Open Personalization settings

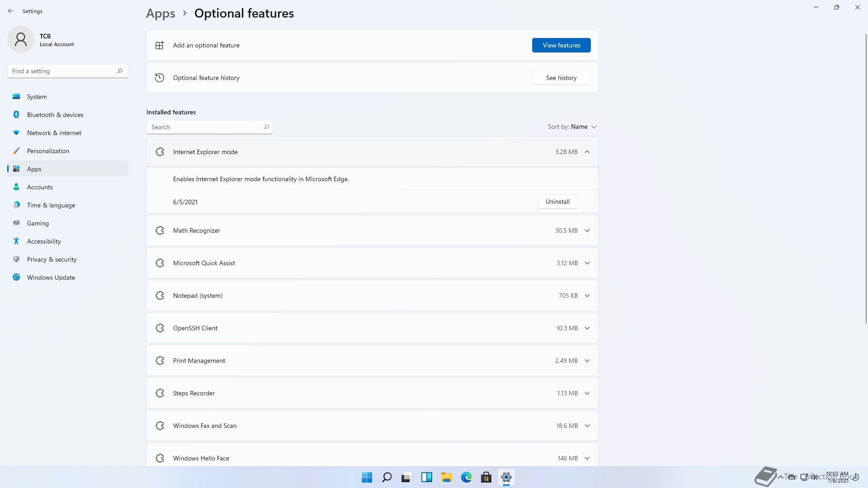pos(68,151)
